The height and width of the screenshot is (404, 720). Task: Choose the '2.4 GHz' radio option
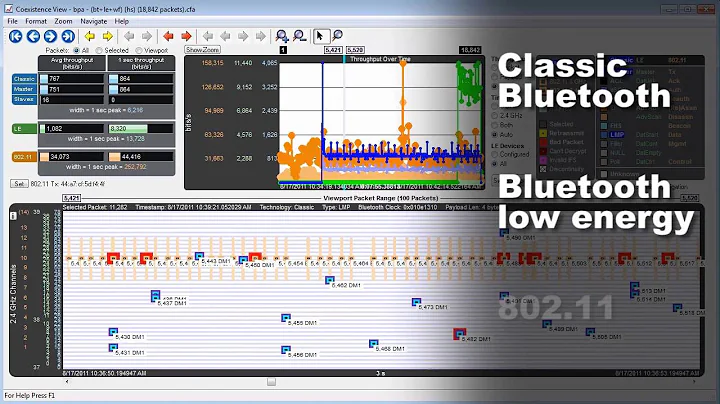tap(495, 116)
